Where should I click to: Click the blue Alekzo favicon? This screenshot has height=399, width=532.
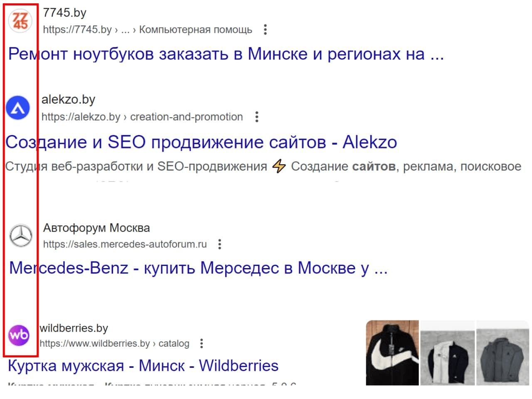[x=18, y=108]
